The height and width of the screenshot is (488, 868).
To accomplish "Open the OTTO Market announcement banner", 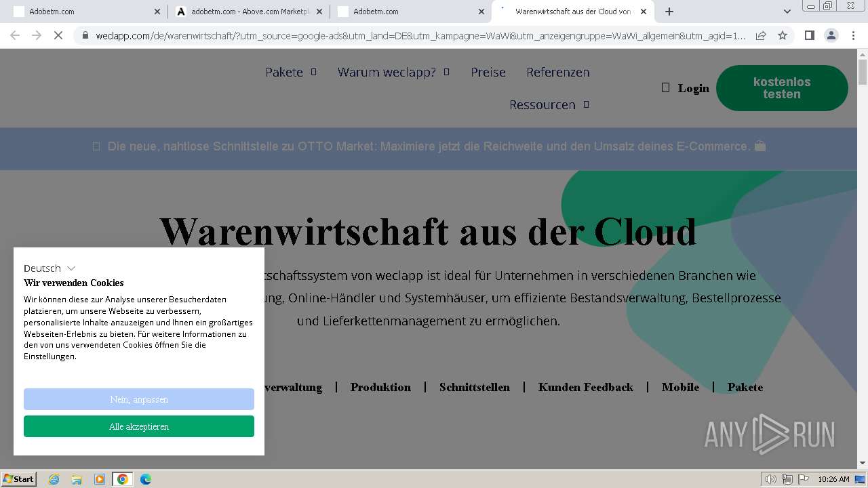I will (429, 146).
